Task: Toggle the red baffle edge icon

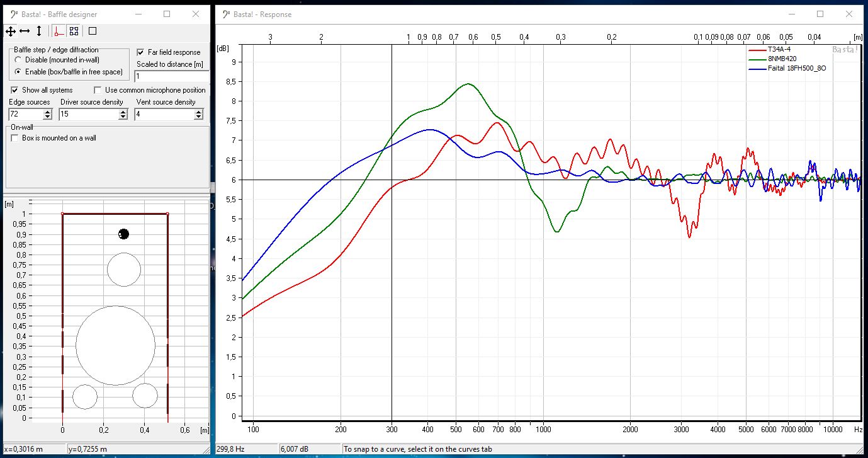Action: (59, 31)
